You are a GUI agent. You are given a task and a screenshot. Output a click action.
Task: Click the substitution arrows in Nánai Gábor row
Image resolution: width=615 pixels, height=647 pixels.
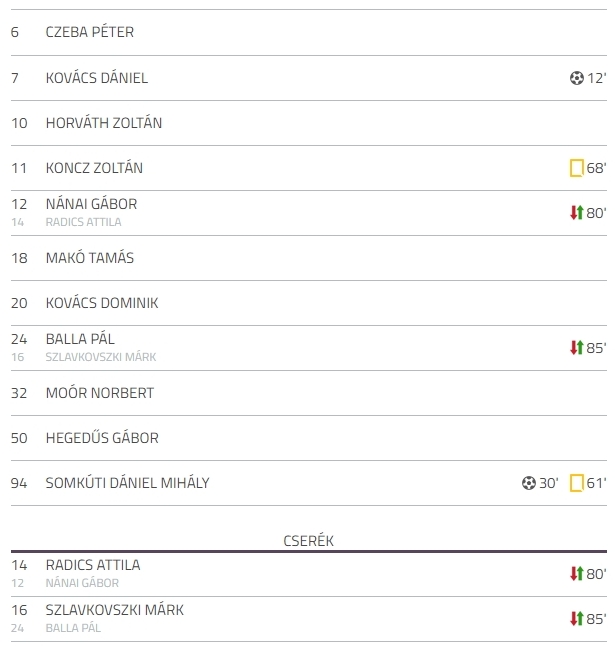tap(577, 213)
